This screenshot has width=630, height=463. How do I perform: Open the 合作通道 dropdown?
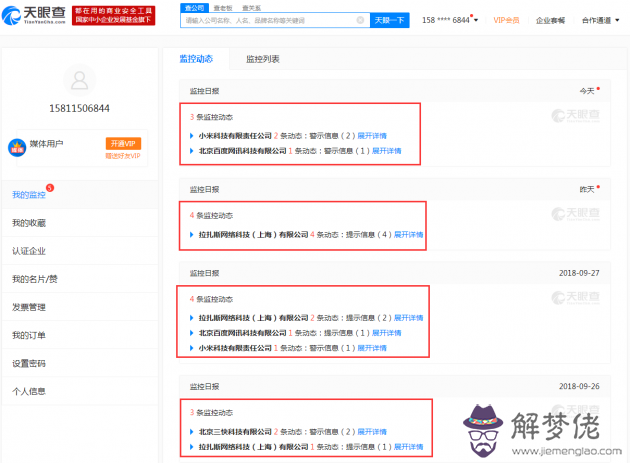600,20
